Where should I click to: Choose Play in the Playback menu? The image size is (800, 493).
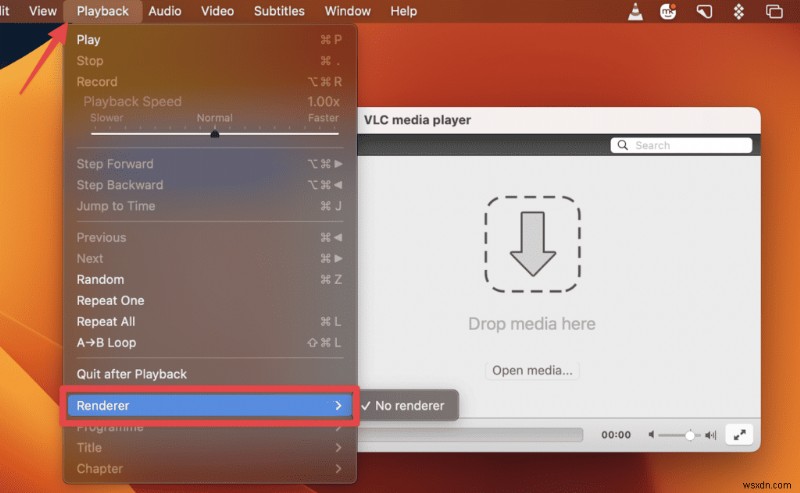click(x=209, y=40)
